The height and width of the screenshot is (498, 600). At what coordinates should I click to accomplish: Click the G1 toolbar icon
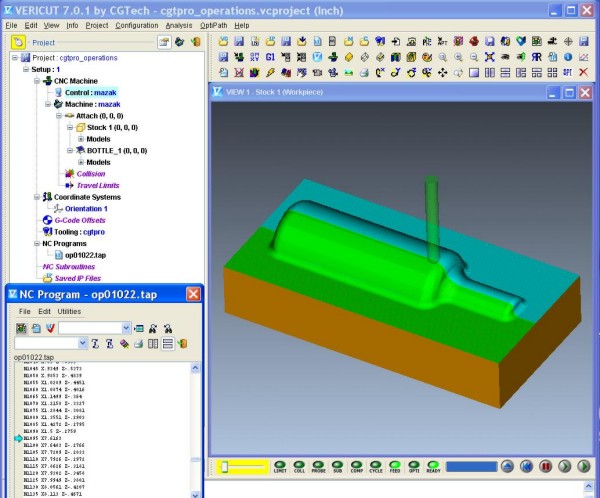[x=270, y=57]
